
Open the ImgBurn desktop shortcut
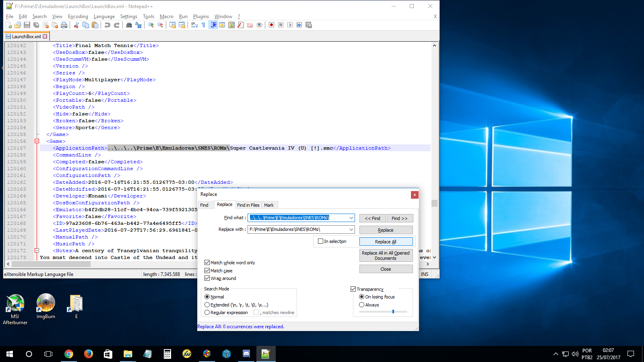coord(46,306)
